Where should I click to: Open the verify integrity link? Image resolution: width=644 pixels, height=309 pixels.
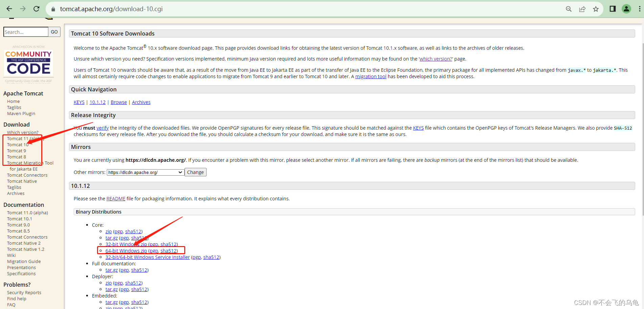click(102, 128)
